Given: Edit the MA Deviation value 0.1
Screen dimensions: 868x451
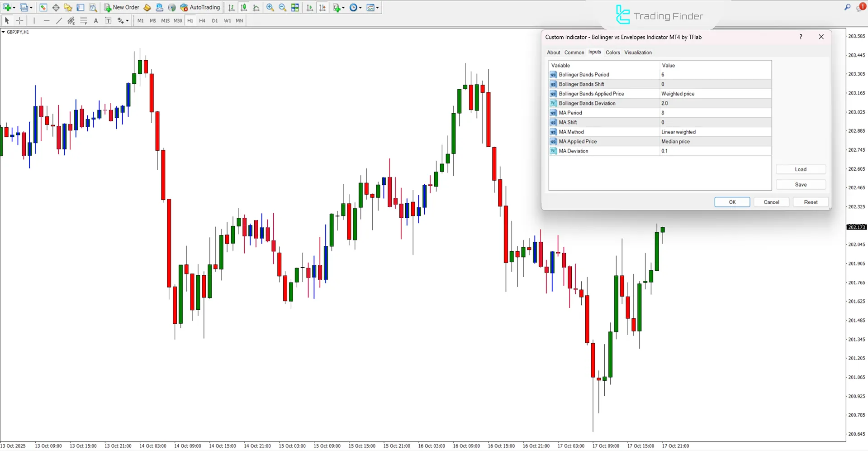Looking at the screenshot, I should tap(665, 151).
